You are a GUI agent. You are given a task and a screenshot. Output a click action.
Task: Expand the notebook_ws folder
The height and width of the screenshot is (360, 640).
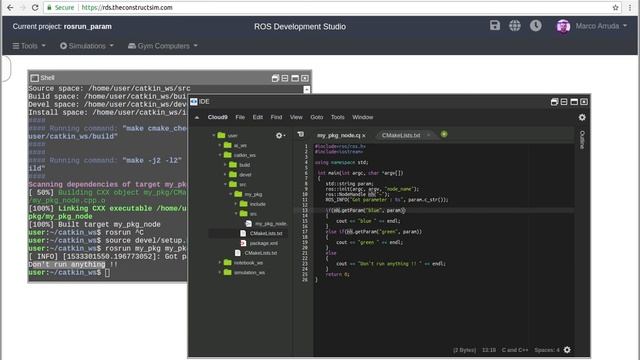pos(220,262)
